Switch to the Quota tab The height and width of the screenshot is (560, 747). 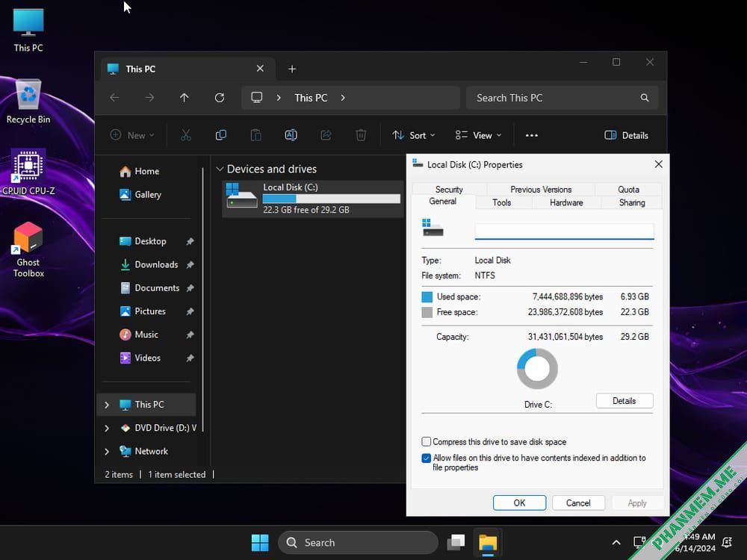point(628,189)
